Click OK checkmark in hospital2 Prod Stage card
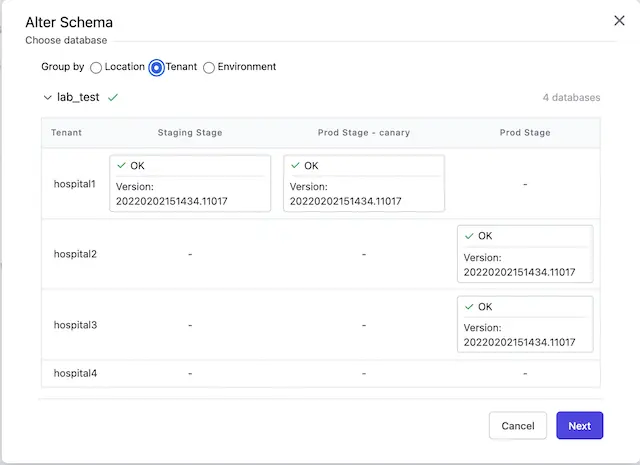Image resolution: width=640 pixels, height=465 pixels. click(470, 236)
